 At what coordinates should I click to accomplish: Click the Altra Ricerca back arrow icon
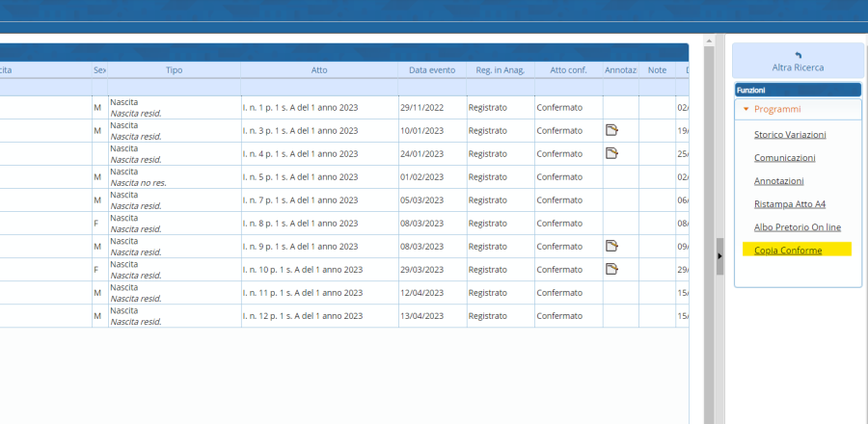[798, 56]
